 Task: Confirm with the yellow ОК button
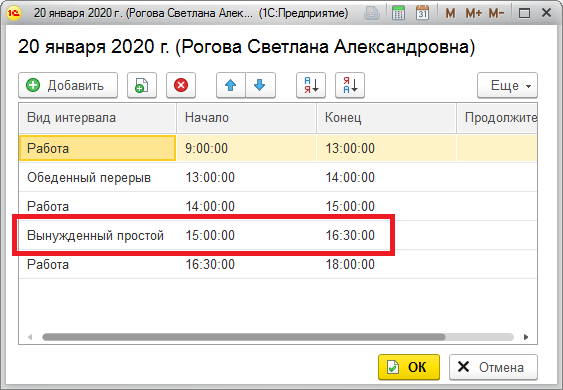pyautogui.click(x=409, y=367)
